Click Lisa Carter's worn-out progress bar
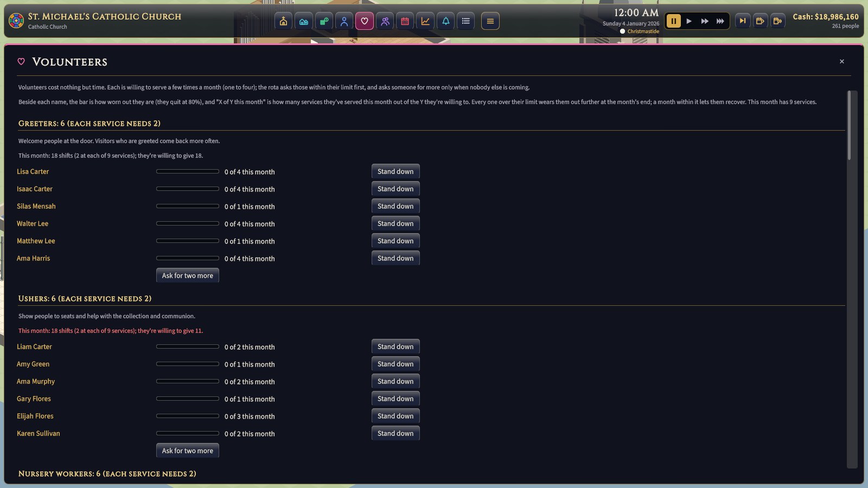The image size is (868, 488). tap(188, 171)
